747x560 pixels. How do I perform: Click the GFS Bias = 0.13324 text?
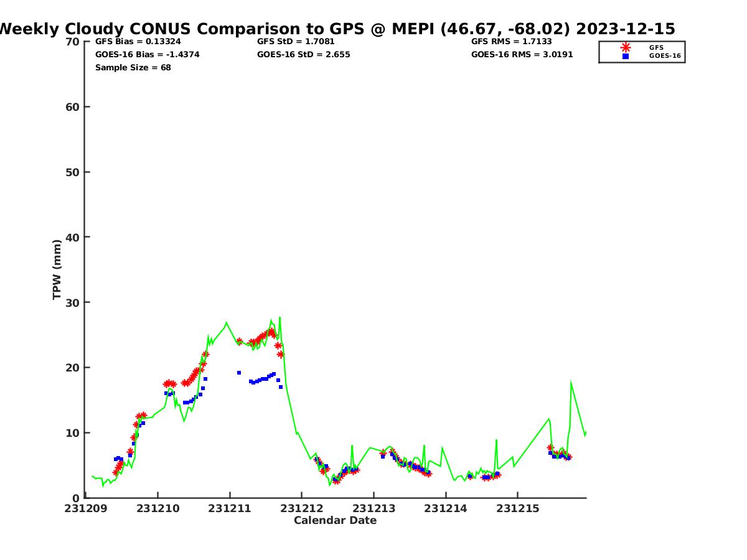pyautogui.click(x=138, y=42)
